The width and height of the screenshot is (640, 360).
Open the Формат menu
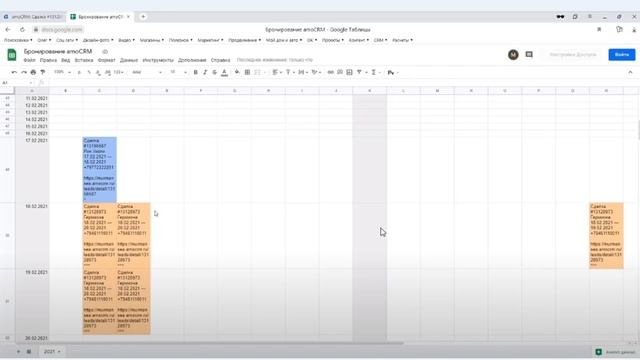pos(107,60)
